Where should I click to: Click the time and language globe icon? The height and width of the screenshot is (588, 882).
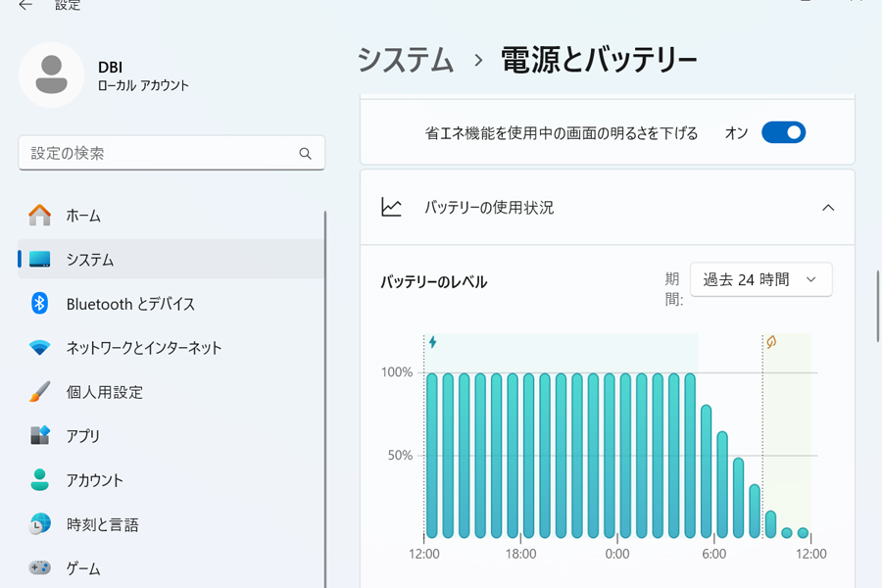39,524
